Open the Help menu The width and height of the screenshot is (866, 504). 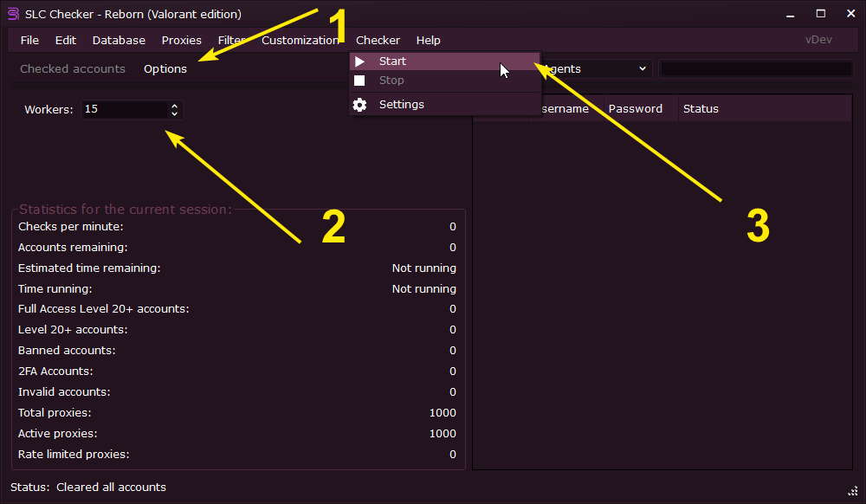428,41
